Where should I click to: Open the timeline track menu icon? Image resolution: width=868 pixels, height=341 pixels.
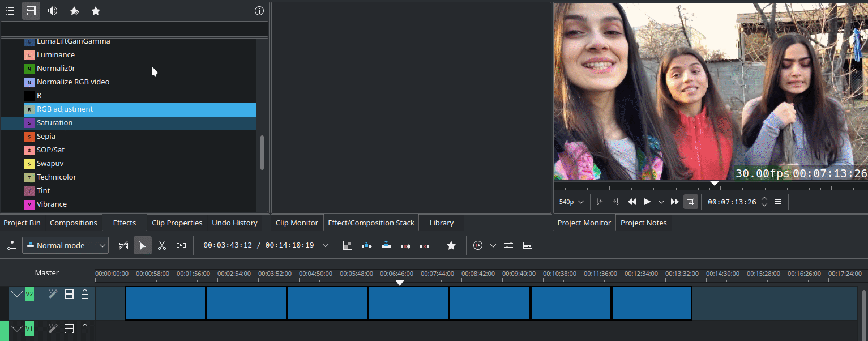(12, 245)
